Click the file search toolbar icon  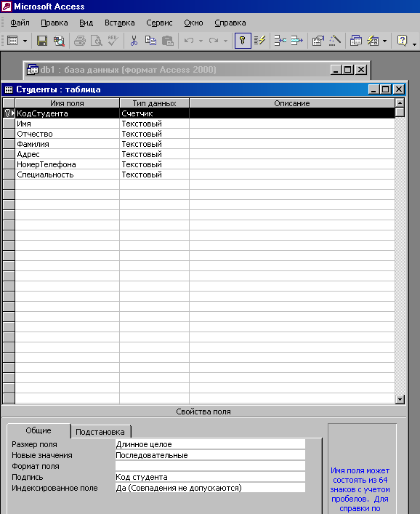coord(59,41)
